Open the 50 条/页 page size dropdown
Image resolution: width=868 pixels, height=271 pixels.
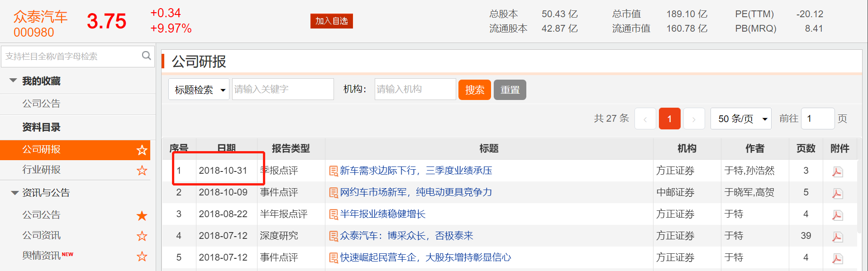click(741, 119)
